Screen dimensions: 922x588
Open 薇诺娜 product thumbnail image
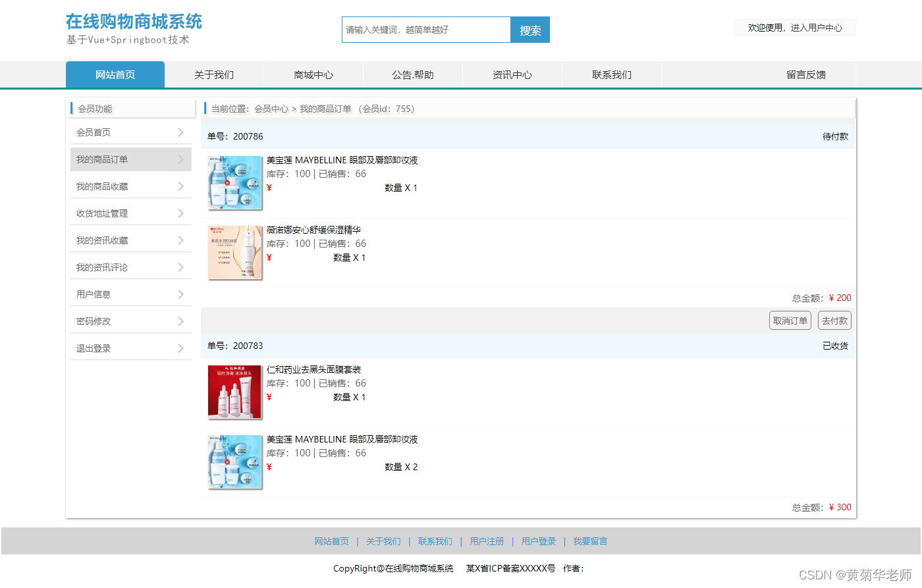pos(234,253)
